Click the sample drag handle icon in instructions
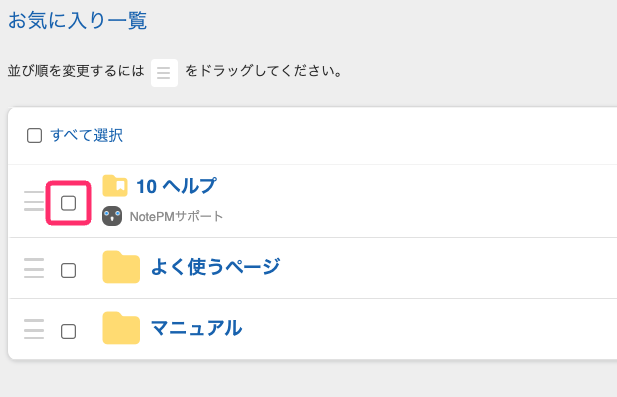Image resolution: width=617 pixels, height=397 pixels. (x=164, y=73)
